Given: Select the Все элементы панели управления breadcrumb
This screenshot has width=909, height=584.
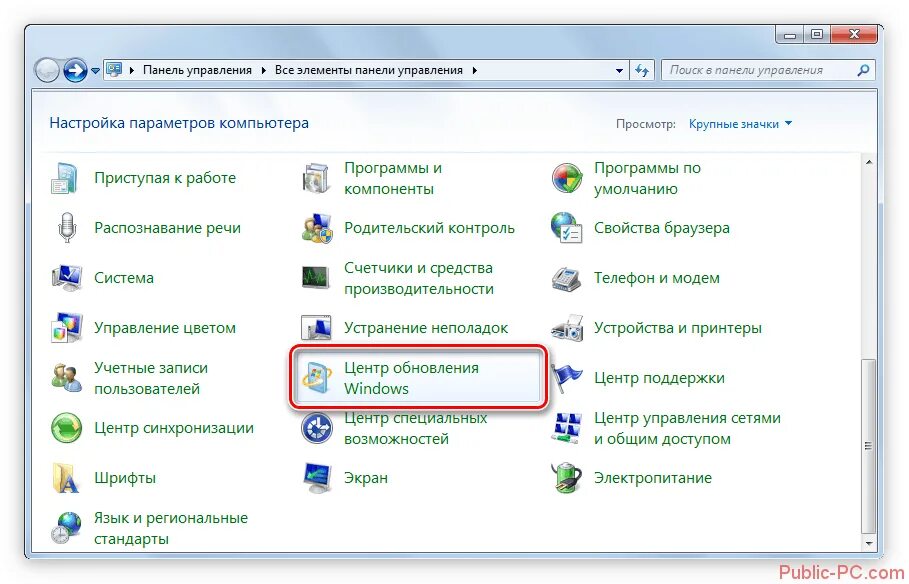Looking at the screenshot, I should (x=369, y=70).
